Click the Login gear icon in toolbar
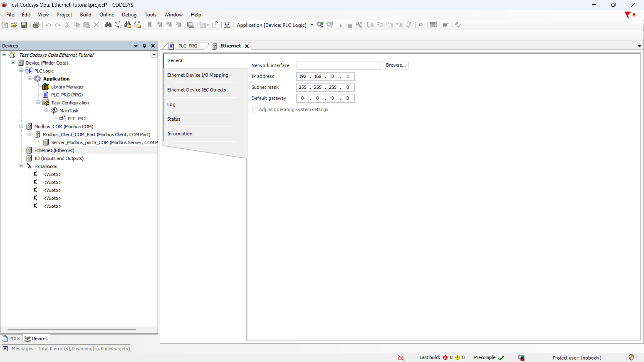Image resolution: width=644 pixels, height=362 pixels. pyautogui.click(x=320, y=25)
